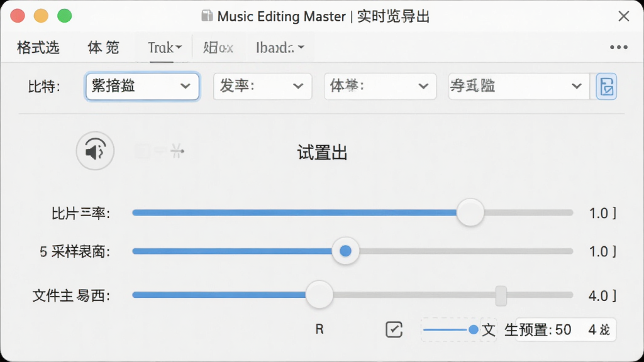Click the 文 label next to the small slider
The height and width of the screenshot is (362, 644).
click(488, 329)
